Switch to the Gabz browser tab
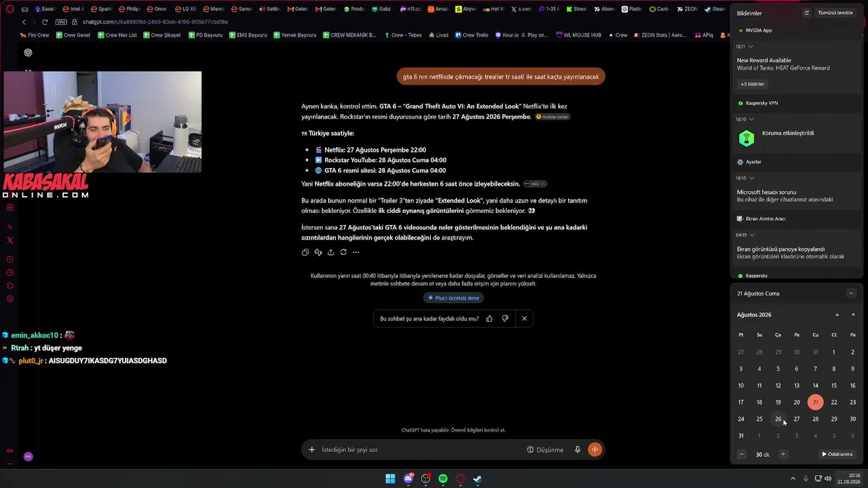Screen dimensions: 868x488 pyautogui.click(x=380, y=9)
